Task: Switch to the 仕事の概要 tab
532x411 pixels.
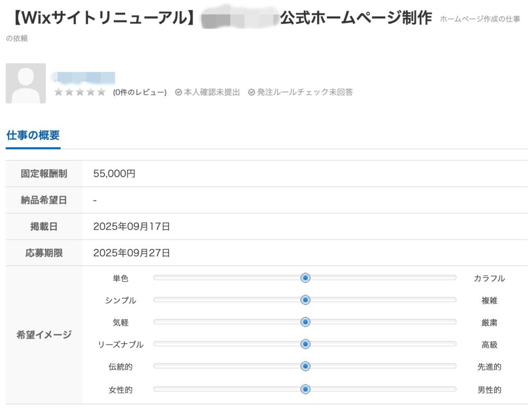Action: [x=33, y=136]
